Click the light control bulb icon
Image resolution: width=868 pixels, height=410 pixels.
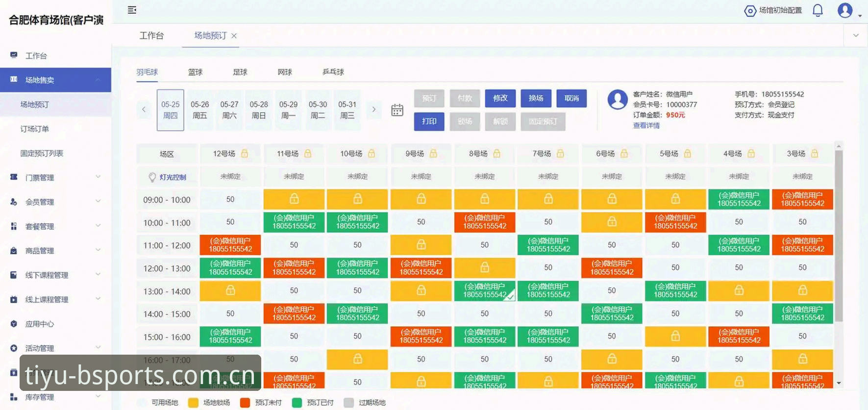[152, 177]
